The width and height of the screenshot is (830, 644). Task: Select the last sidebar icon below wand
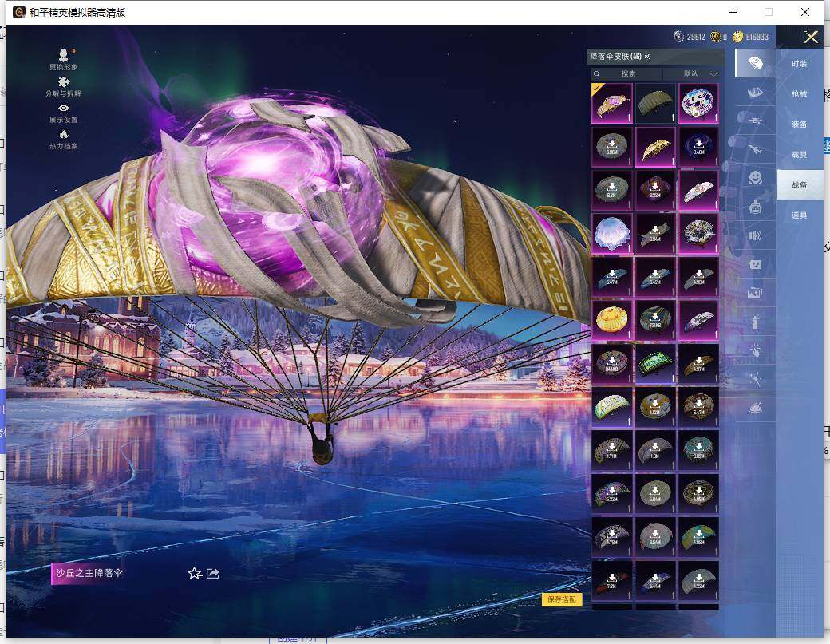click(x=755, y=408)
